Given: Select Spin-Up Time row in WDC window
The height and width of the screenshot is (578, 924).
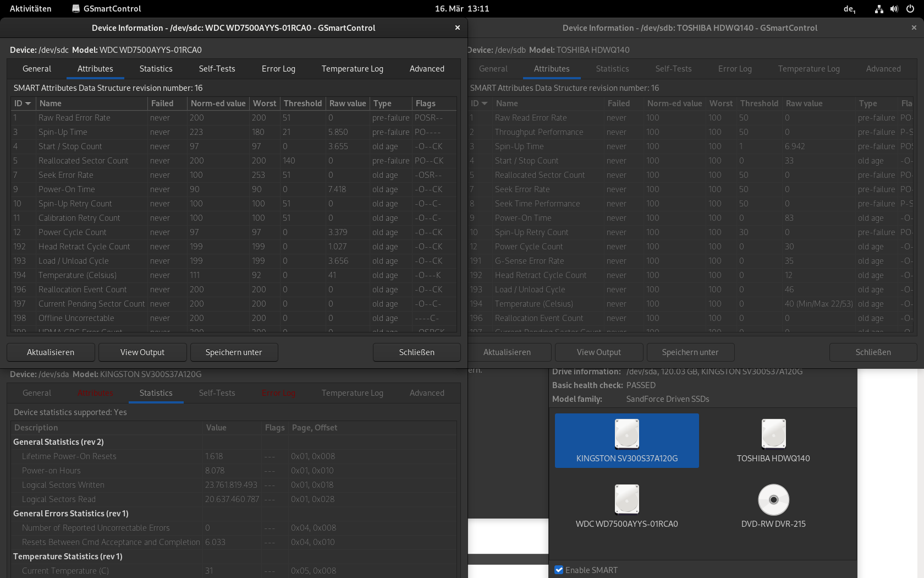Looking at the screenshot, I should click(234, 132).
